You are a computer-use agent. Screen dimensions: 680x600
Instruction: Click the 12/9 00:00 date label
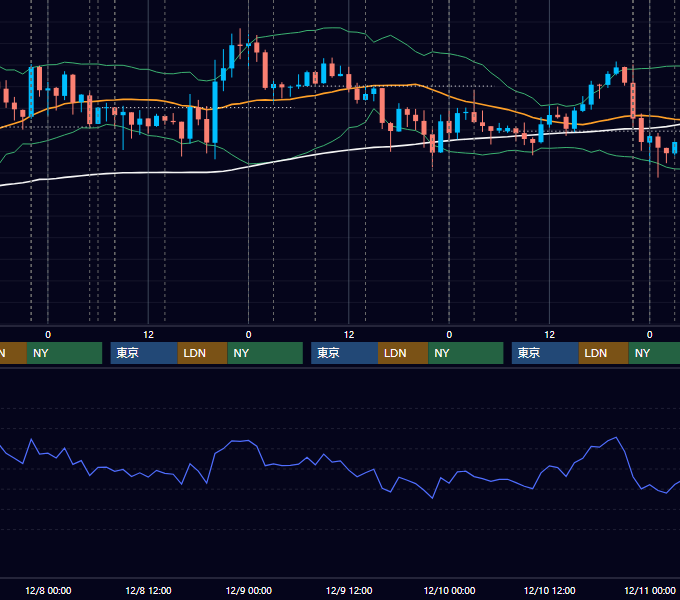pyautogui.click(x=248, y=590)
